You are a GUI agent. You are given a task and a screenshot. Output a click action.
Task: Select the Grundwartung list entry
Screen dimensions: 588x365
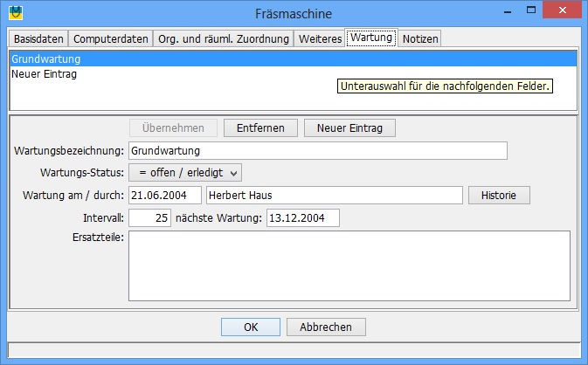click(294, 59)
